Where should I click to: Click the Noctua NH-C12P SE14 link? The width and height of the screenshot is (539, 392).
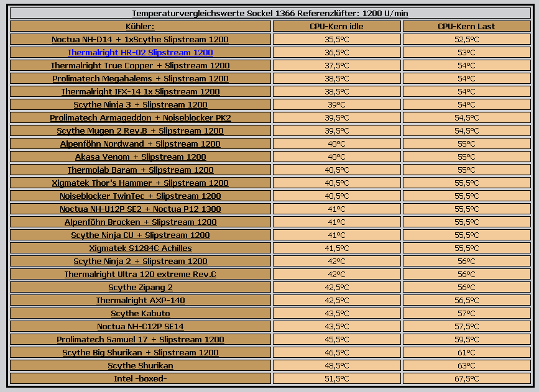140,326
